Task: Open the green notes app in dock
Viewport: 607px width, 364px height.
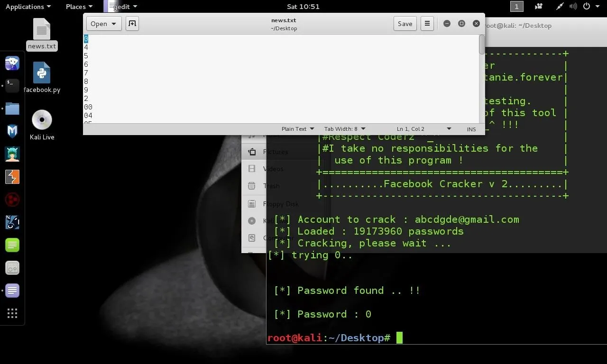Action: [12, 245]
